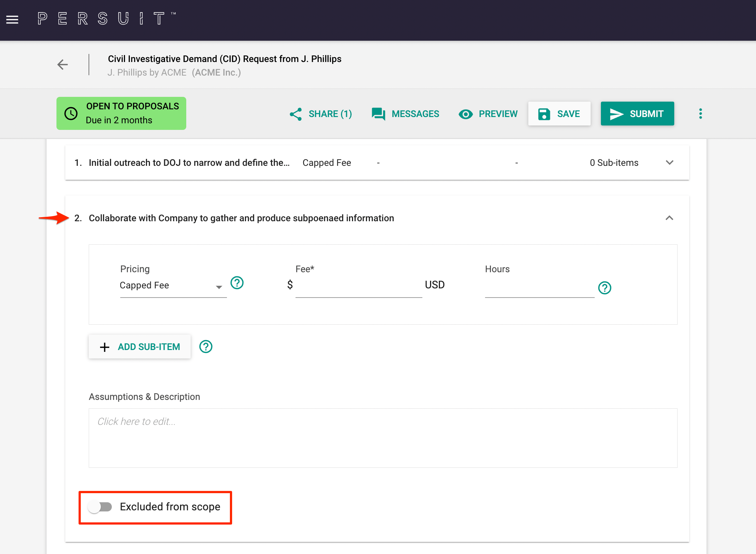The width and height of the screenshot is (756, 554).
Task: Click the clock icon on the status badge
Action: [71, 113]
